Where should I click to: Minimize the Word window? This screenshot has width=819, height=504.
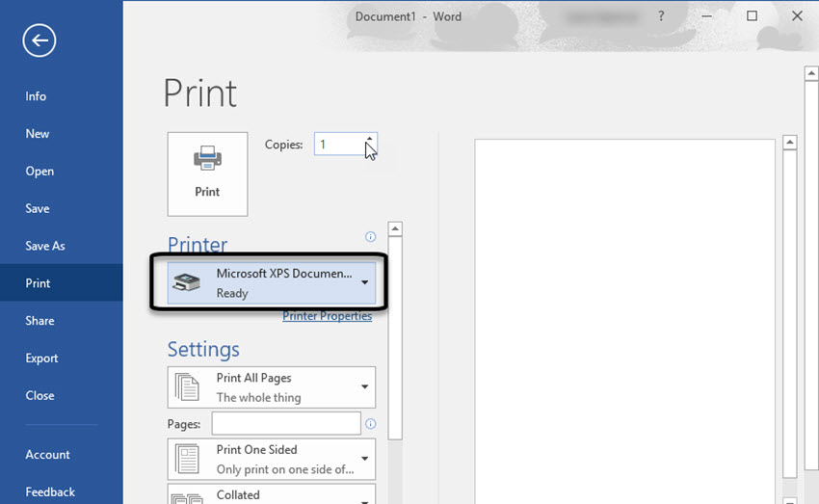coord(706,16)
